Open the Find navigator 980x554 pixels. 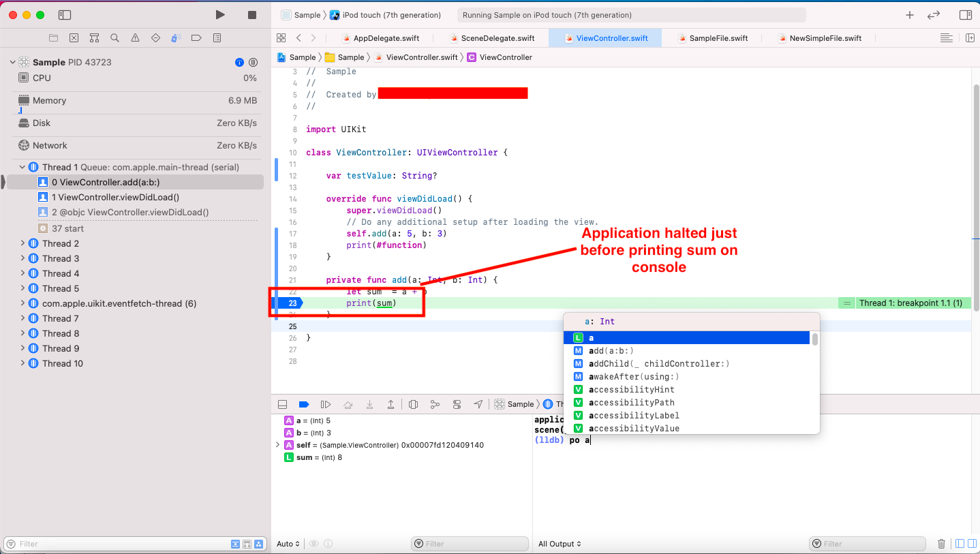(114, 38)
